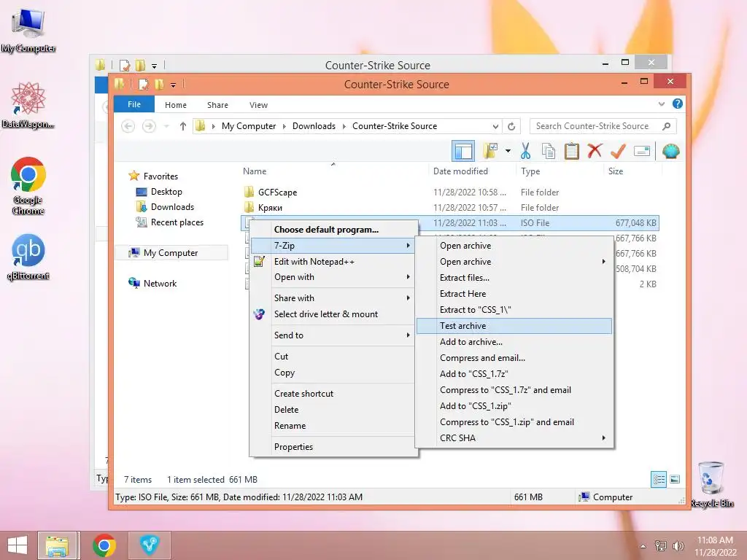Screen dimensions: 747x560
Task: Open the File ribbon tab
Action: coord(134,104)
